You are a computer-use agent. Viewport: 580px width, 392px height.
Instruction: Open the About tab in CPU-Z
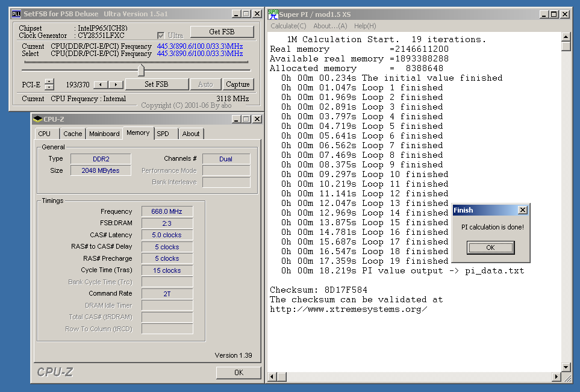191,134
